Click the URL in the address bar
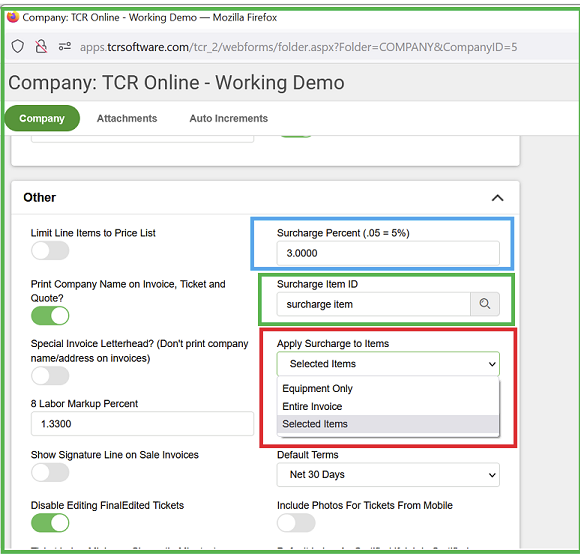 coord(298,47)
